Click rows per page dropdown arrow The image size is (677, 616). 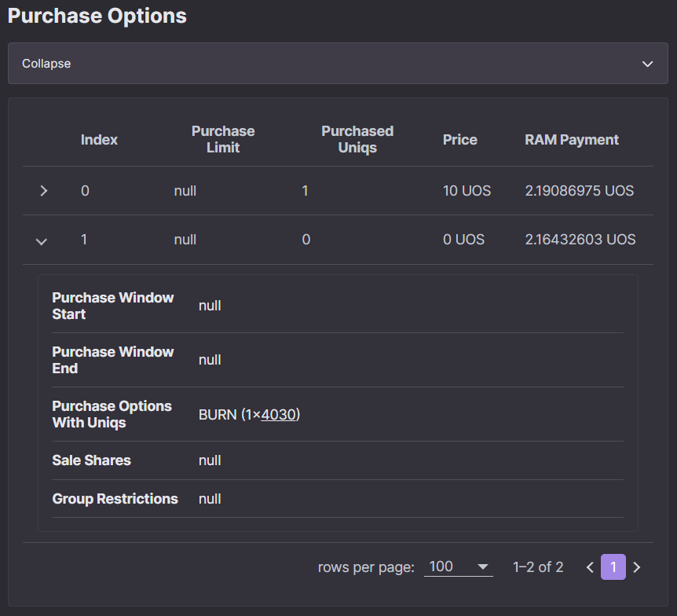click(x=483, y=566)
